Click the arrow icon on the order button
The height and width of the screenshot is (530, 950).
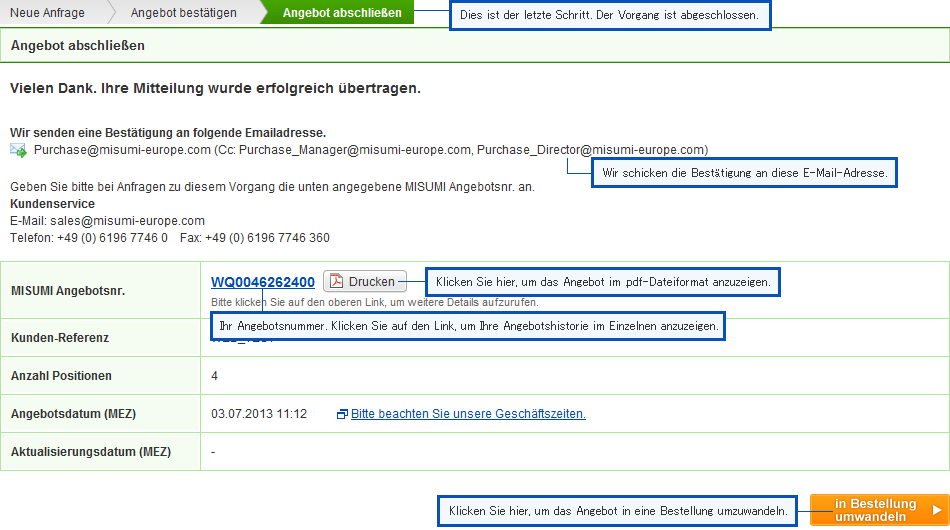(x=937, y=510)
